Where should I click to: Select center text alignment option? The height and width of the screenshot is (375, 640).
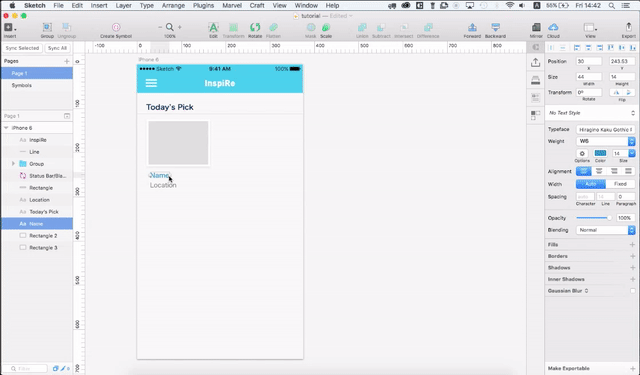pyautogui.click(x=599, y=171)
